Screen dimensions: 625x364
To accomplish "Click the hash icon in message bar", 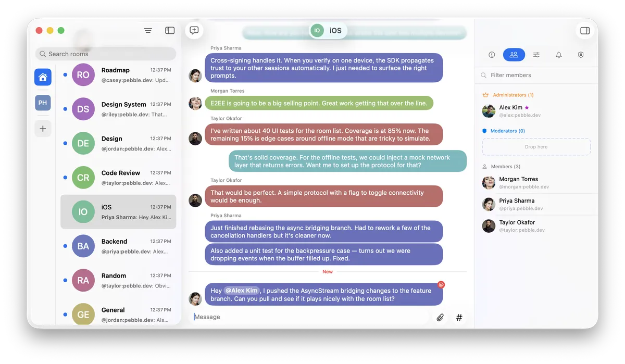I will [x=459, y=317].
